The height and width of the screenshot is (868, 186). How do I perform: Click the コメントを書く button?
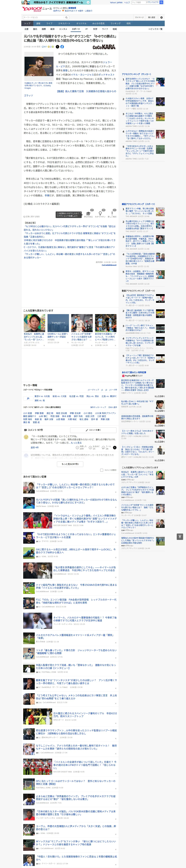tap(93, 430)
